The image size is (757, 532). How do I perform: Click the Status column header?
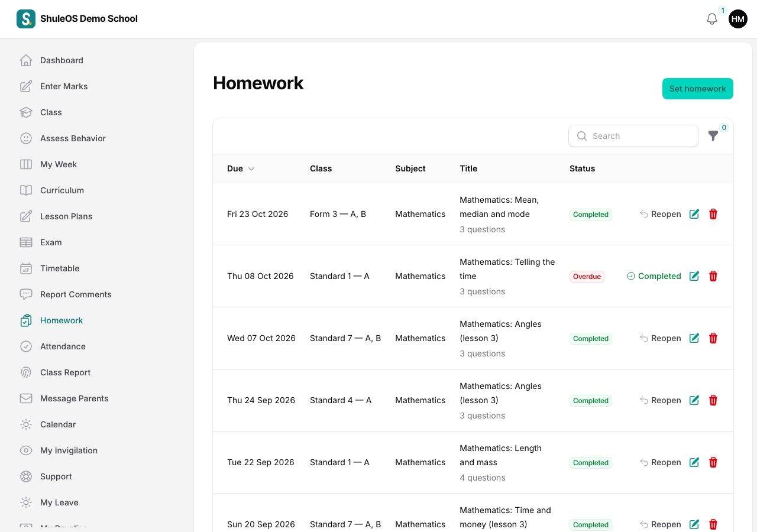click(x=583, y=168)
